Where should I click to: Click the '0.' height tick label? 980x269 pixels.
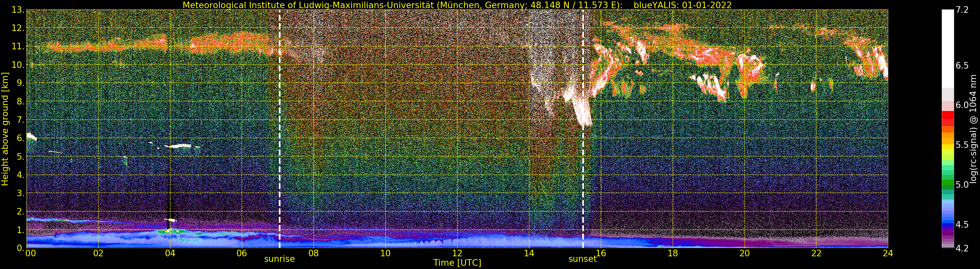(x=21, y=248)
